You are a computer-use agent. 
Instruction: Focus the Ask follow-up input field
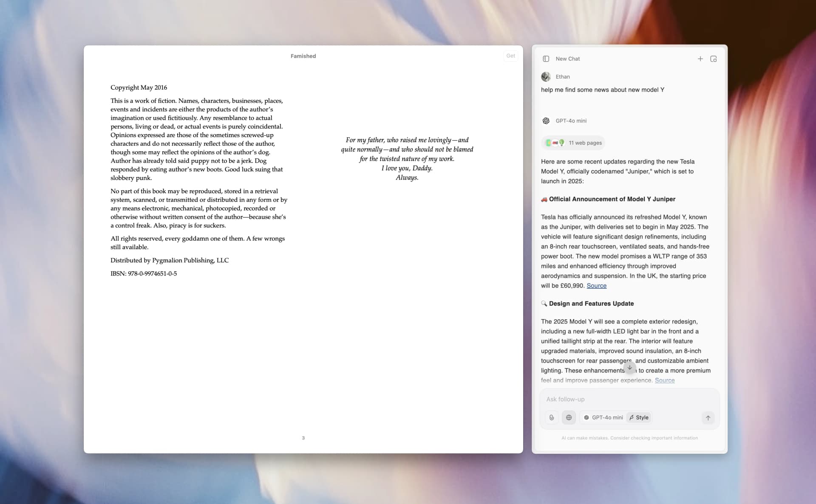(x=629, y=399)
